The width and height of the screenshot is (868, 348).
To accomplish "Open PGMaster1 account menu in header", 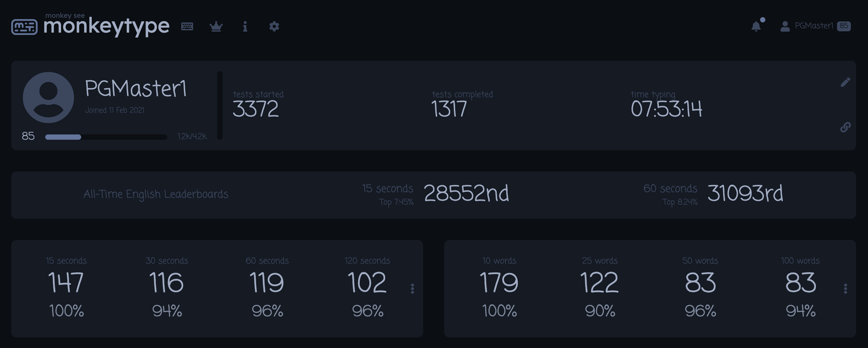I will click(814, 26).
